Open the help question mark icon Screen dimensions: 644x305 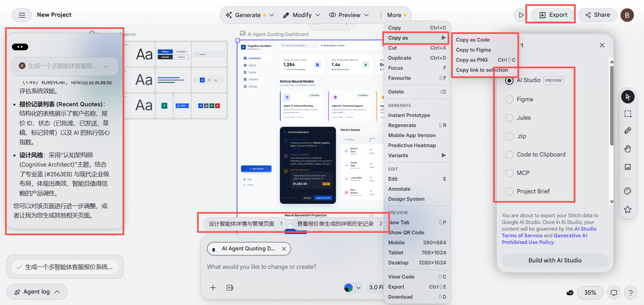[x=630, y=292]
